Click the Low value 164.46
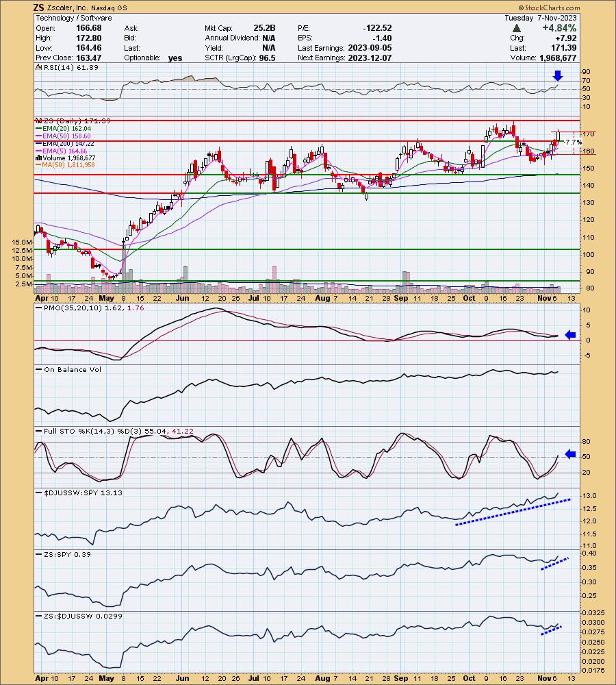 click(x=88, y=48)
